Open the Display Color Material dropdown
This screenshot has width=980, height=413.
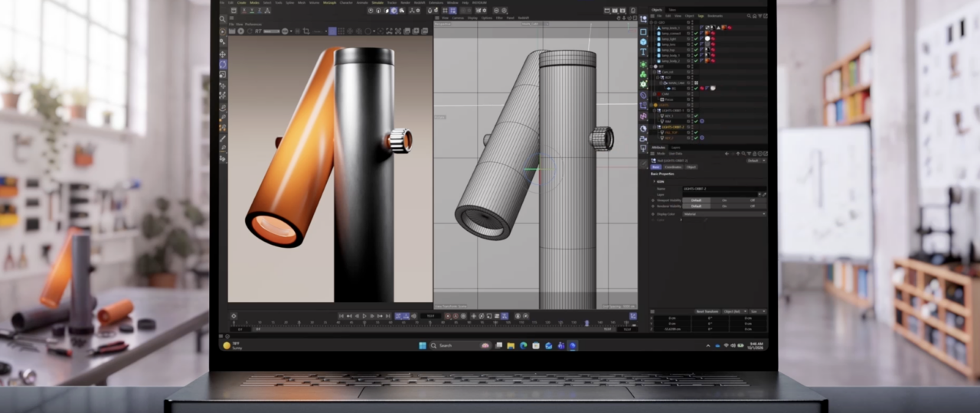click(725, 214)
